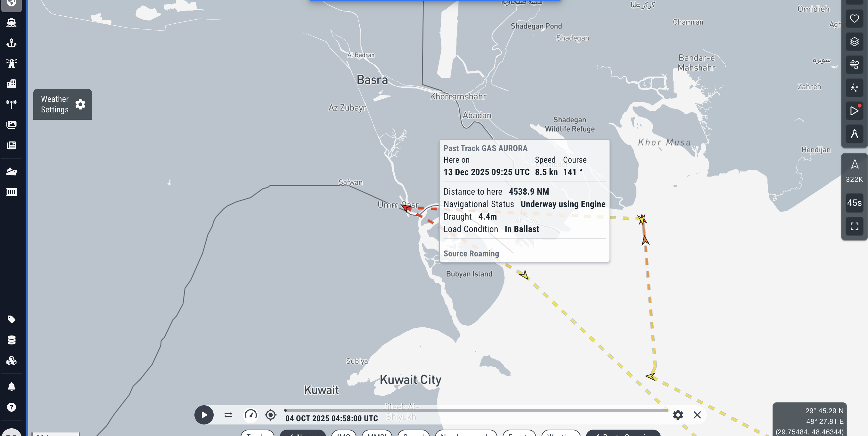Open the measure distance compass tool
The width and height of the screenshot is (868, 436).
coord(854,134)
